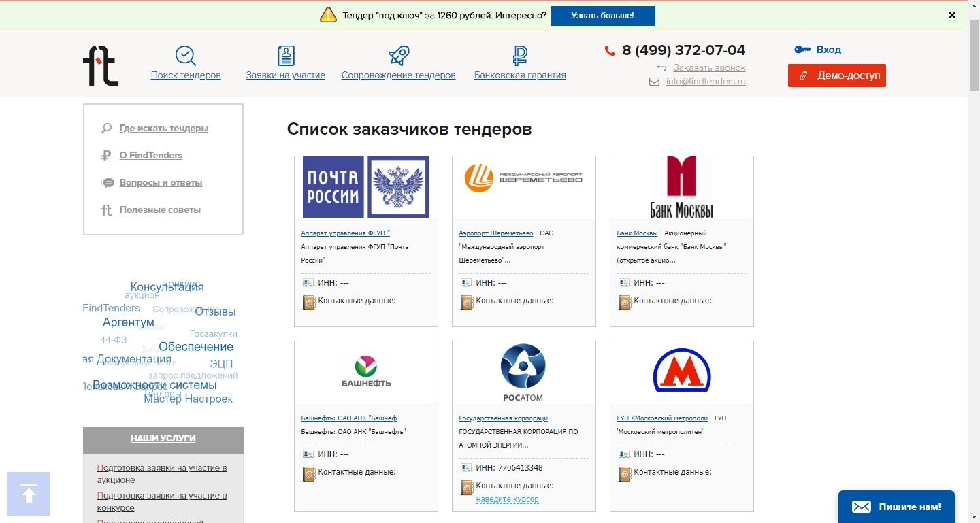The image size is (980, 523).
Task: Open Подготовка заявки на участие в аукционе
Action: click(x=162, y=474)
